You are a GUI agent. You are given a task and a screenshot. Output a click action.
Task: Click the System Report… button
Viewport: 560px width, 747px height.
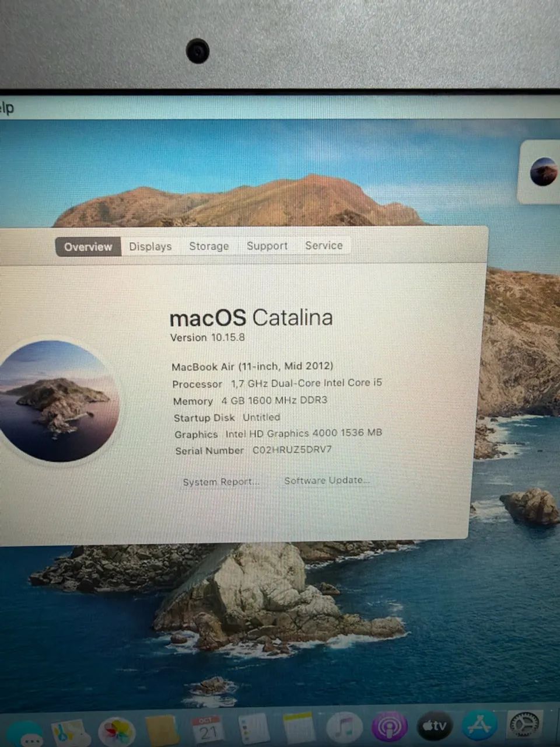[x=221, y=482]
